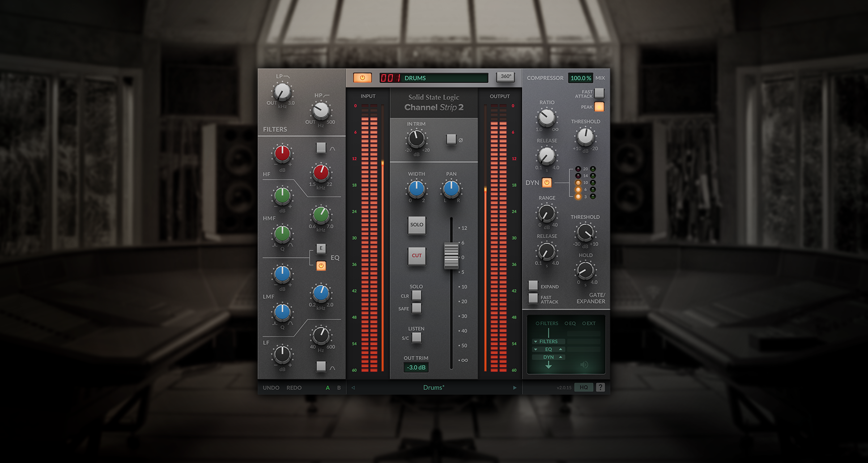Toggle the EQ power button
The height and width of the screenshot is (463, 868).
point(321,266)
